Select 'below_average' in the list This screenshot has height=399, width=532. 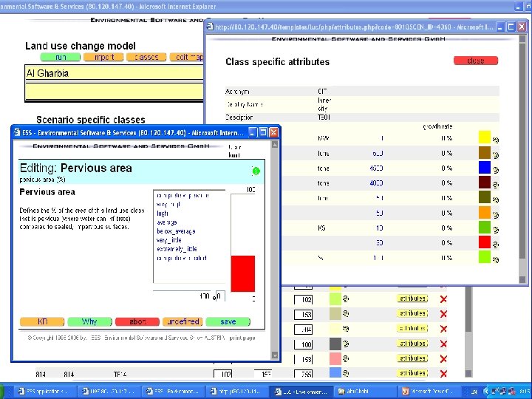176,231
